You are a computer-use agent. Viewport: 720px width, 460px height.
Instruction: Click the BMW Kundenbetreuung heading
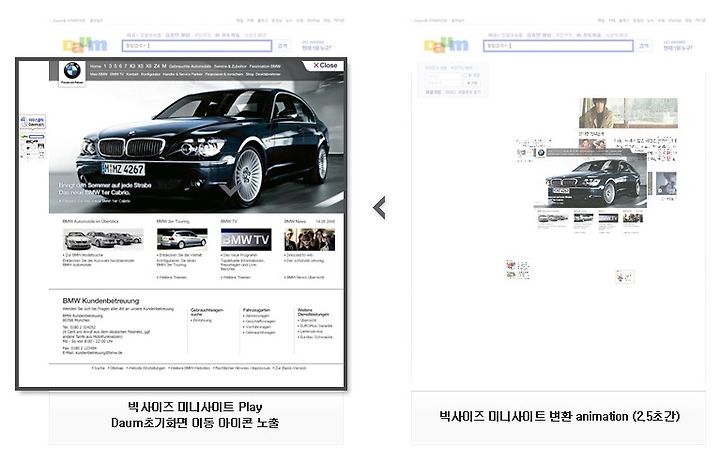pyautogui.click(x=101, y=301)
